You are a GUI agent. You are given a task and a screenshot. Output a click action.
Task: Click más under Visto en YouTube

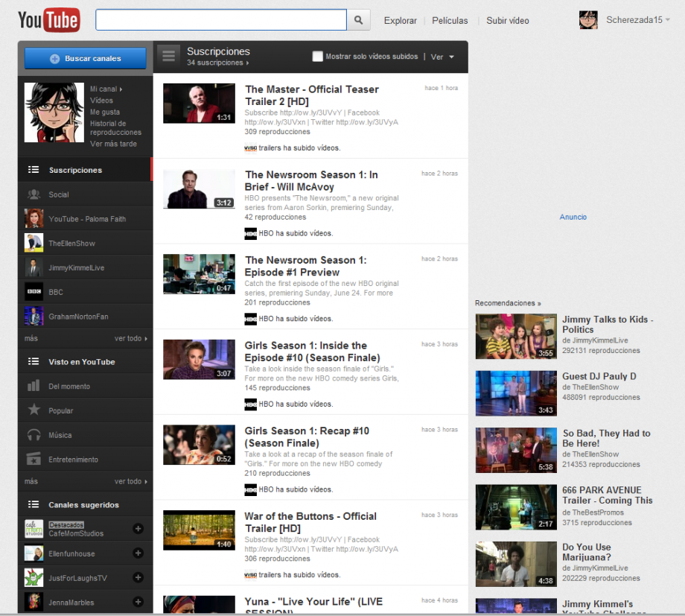click(x=31, y=481)
